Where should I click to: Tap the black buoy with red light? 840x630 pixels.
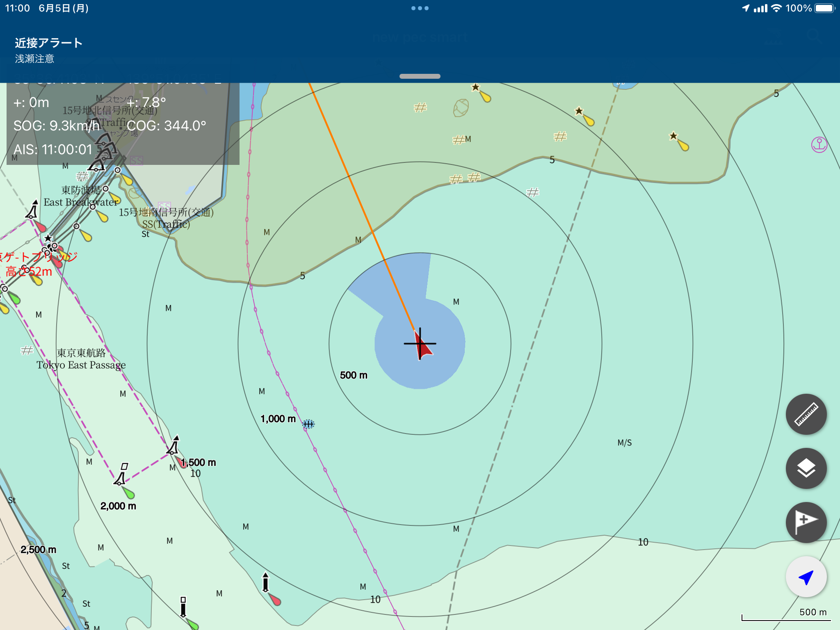[x=266, y=583]
